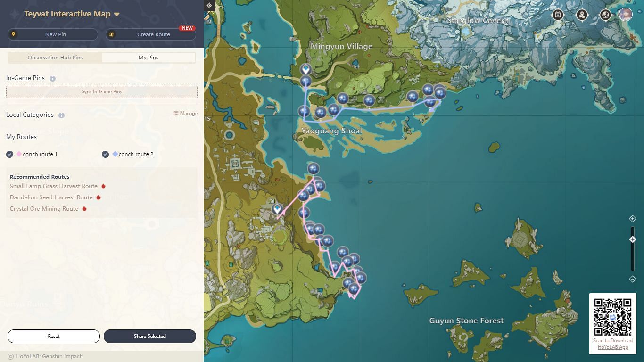Click the Starglow Cavern map label

(478, 21)
